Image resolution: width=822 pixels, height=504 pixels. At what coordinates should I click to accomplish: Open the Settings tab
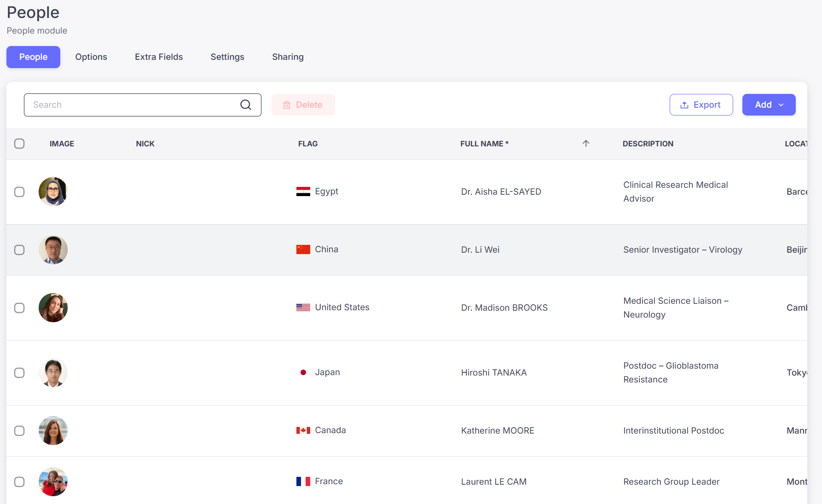click(227, 57)
